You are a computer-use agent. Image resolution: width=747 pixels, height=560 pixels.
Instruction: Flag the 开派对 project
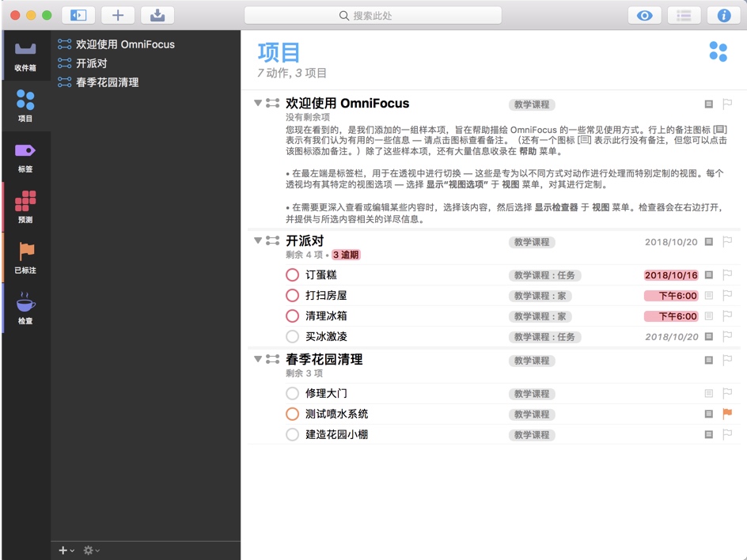(x=727, y=241)
